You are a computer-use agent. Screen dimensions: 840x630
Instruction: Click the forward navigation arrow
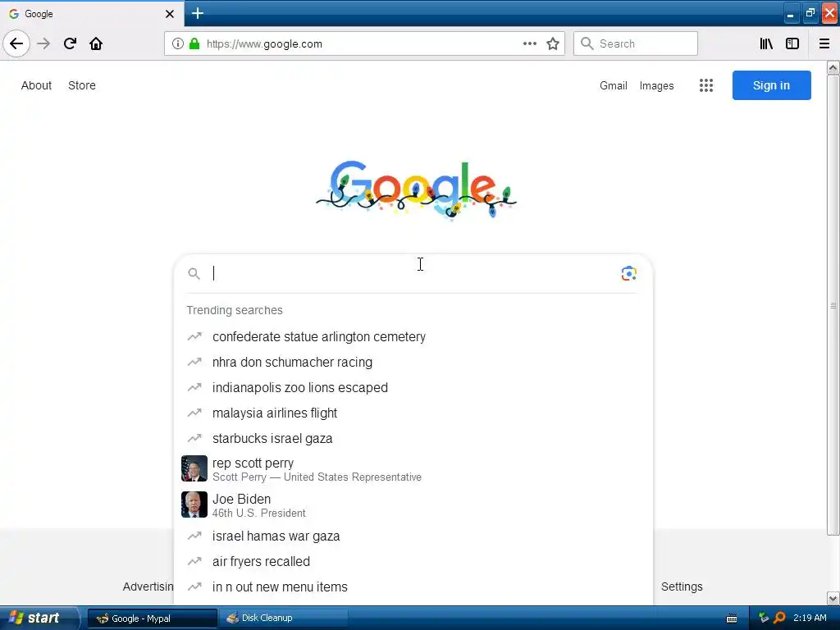[x=43, y=43]
